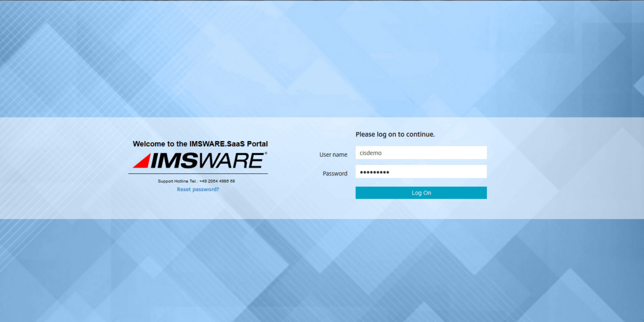The width and height of the screenshot is (644, 322).
Task: Open the Reset password? link
Action: 197,189
